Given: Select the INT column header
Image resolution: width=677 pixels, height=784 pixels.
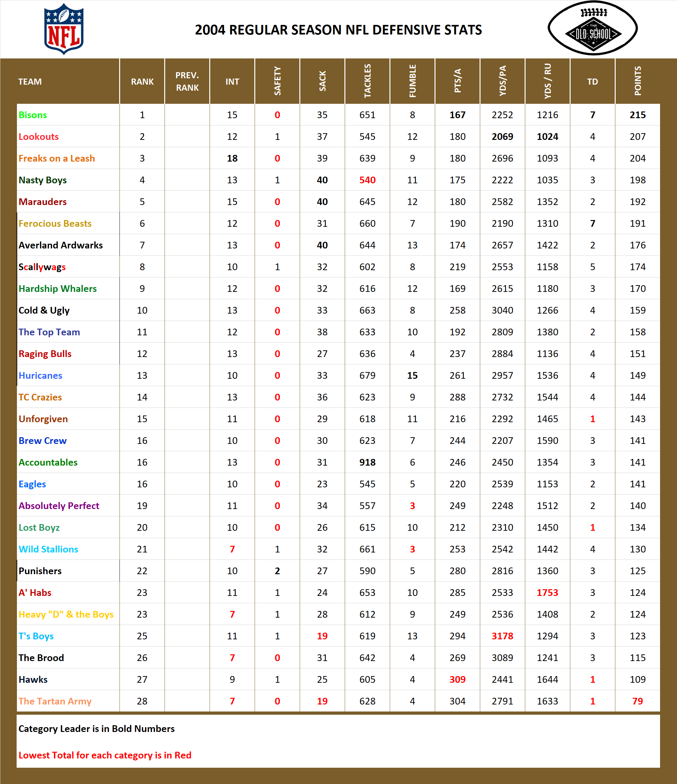Looking at the screenshot, I should [x=233, y=81].
